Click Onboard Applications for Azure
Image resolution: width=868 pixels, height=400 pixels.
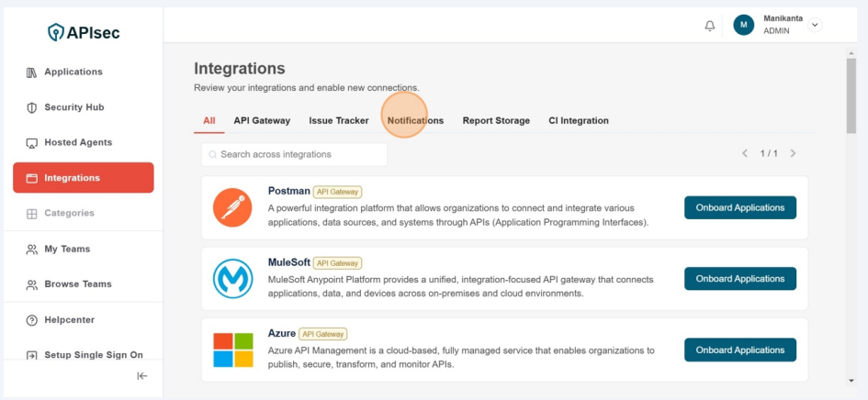click(739, 350)
